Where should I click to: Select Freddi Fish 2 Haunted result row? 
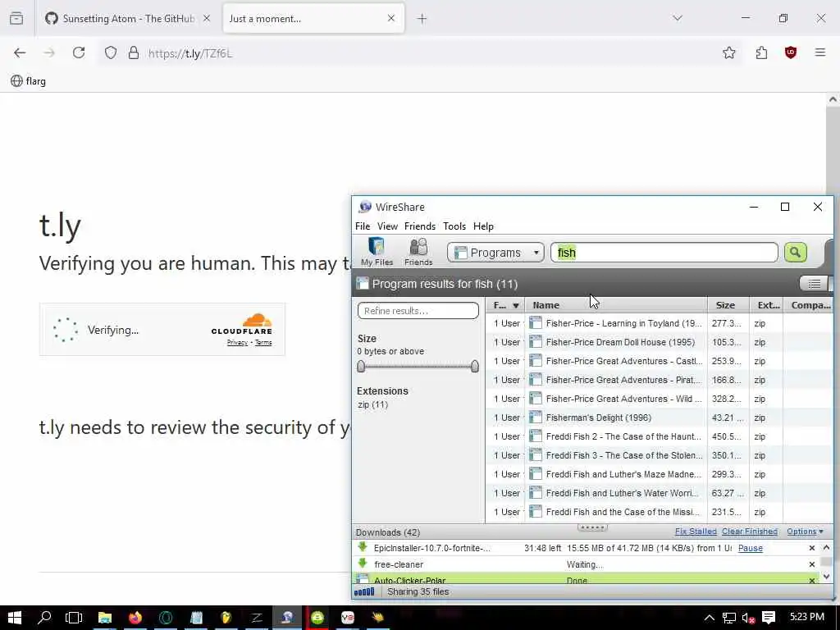(659, 436)
